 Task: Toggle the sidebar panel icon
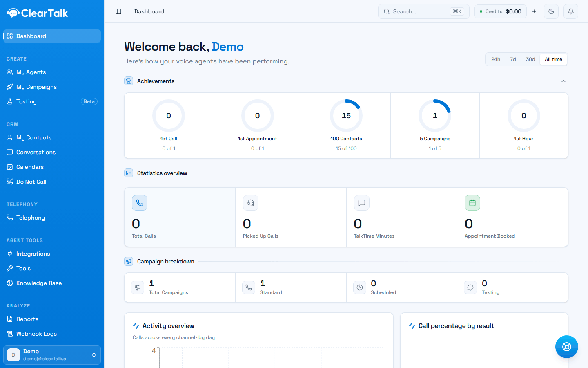pyautogui.click(x=118, y=11)
